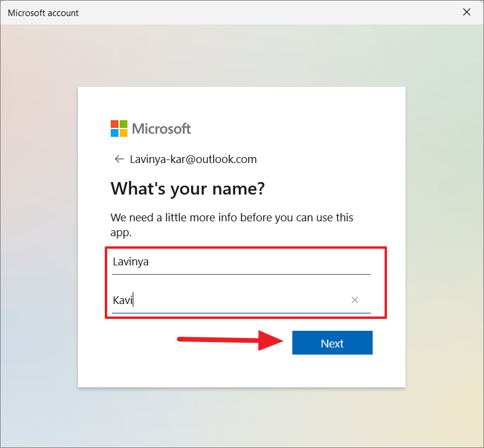Image resolution: width=484 pixels, height=448 pixels.
Task: Click the Lavinya-kar@outlook.com email text
Action: click(193, 159)
